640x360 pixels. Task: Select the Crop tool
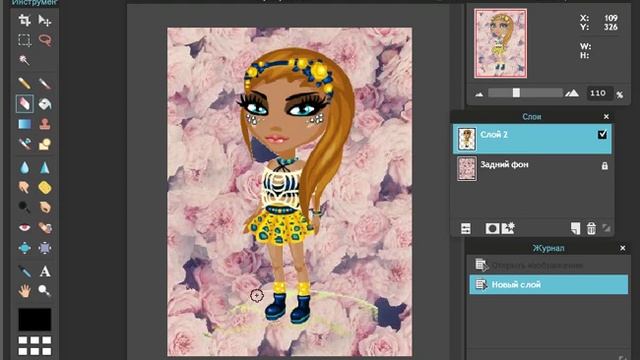click(24, 20)
